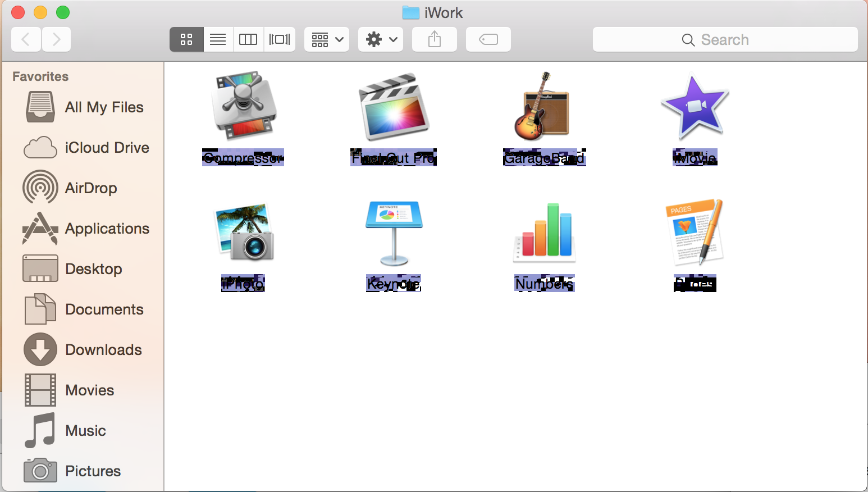868x492 pixels.
Task: Click the iWork folder icon in title bar
Action: click(411, 12)
